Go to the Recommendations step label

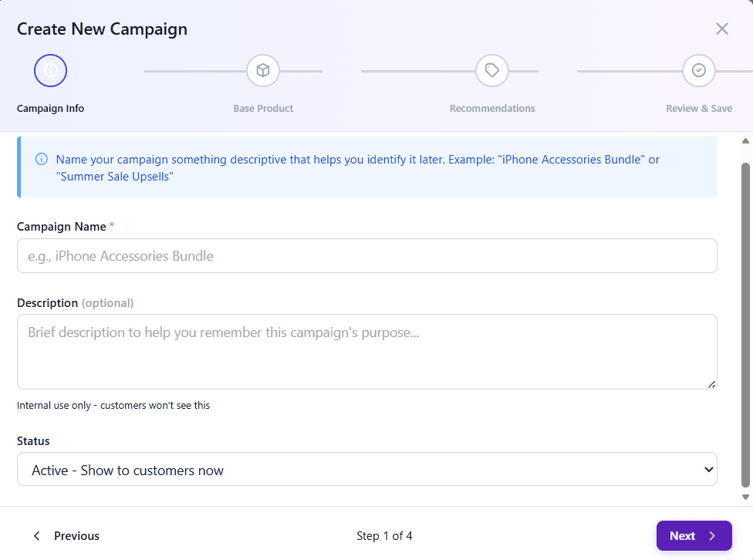[492, 109]
